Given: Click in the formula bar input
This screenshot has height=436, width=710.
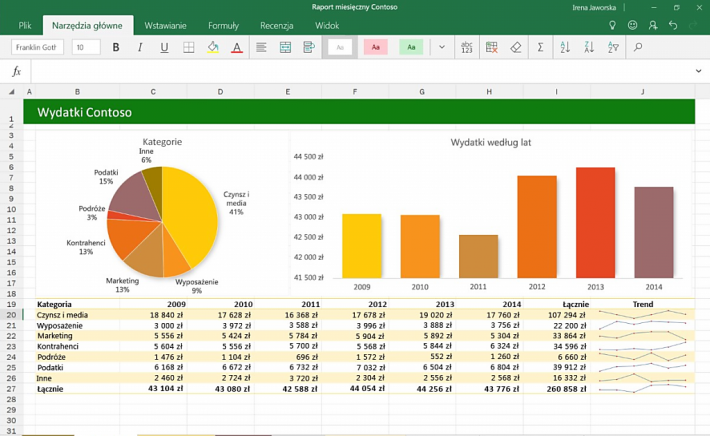Looking at the screenshot, I should [x=360, y=71].
